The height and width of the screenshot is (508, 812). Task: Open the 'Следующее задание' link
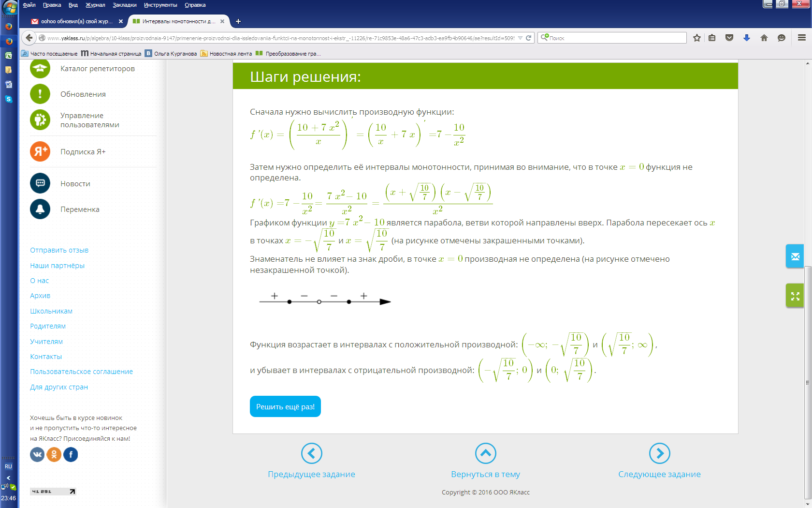660,474
